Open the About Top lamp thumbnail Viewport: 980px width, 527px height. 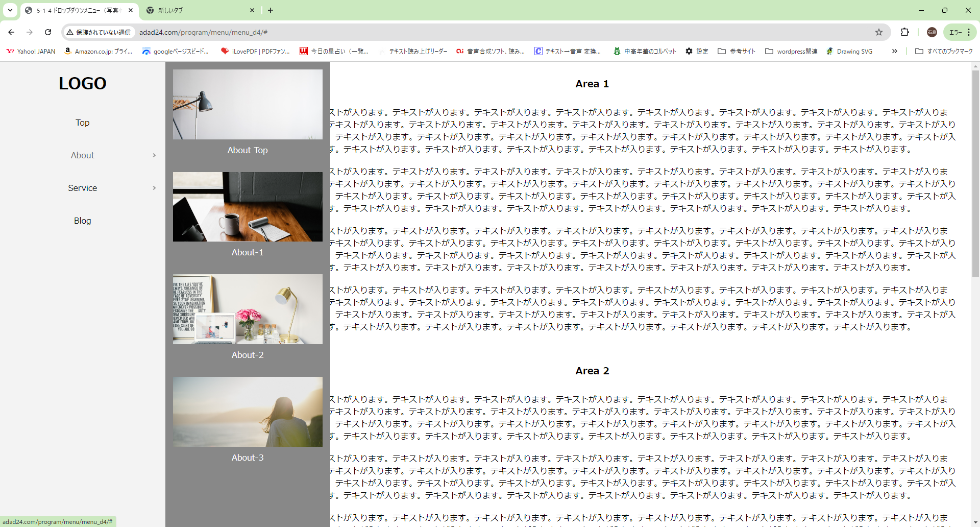coord(248,104)
